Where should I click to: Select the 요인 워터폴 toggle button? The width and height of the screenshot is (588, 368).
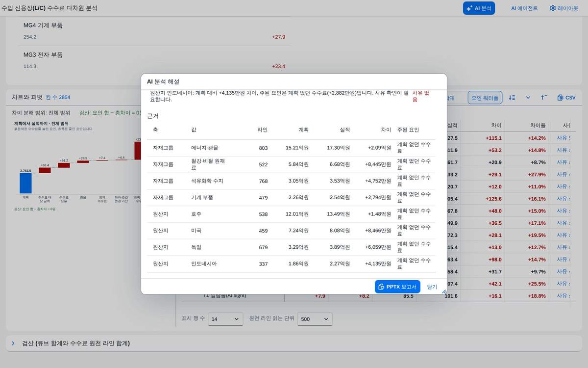tap(485, 98)
